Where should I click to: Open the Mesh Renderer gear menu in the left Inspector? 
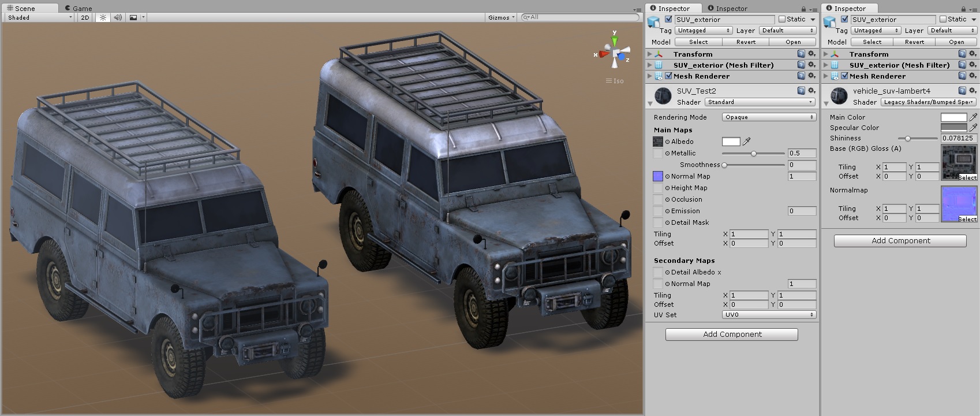(x=811, y=76)
